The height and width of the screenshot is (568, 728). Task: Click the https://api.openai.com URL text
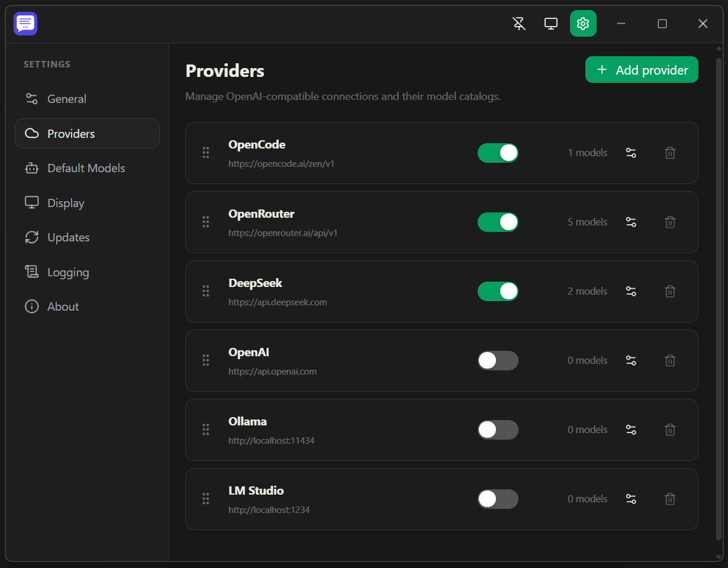272,372
